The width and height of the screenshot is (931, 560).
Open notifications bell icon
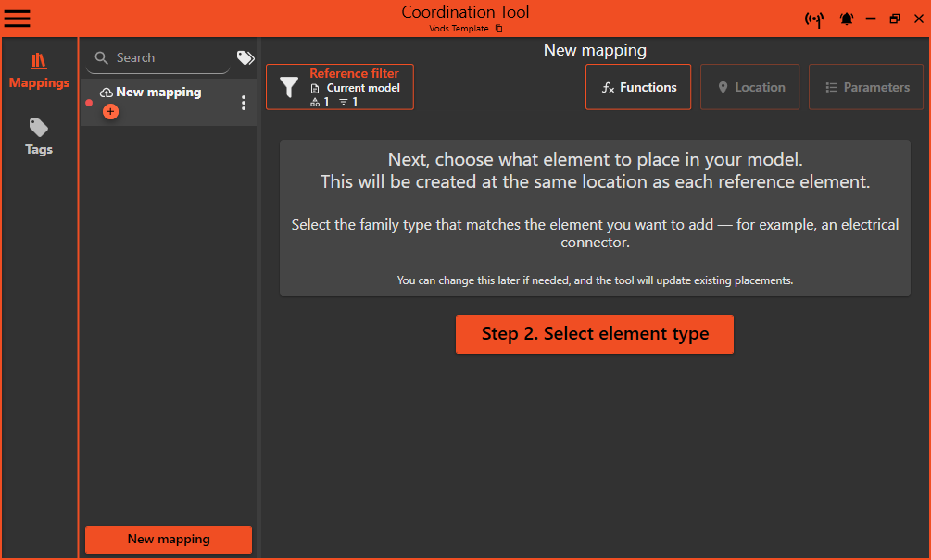[847, 19]
